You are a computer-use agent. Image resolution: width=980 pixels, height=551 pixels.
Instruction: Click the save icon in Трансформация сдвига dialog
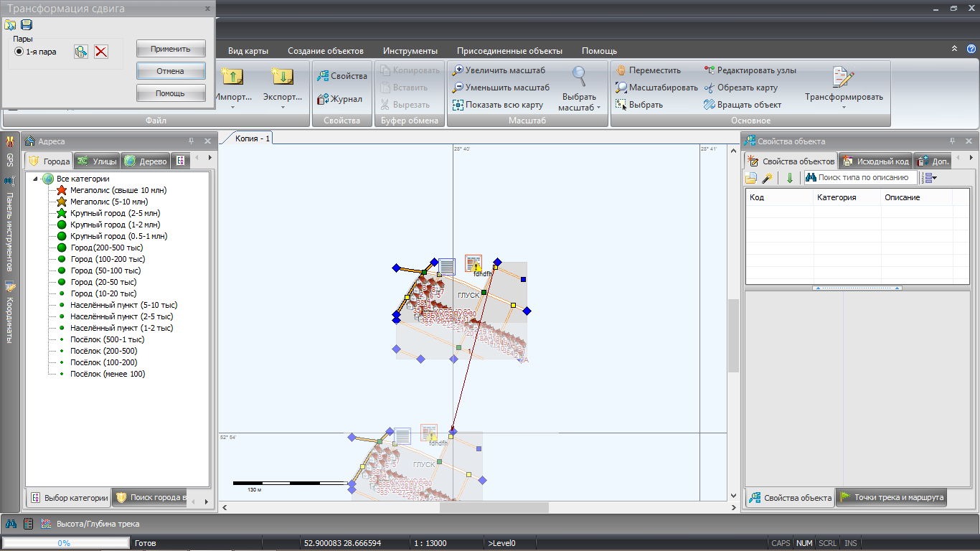[27, 25]
